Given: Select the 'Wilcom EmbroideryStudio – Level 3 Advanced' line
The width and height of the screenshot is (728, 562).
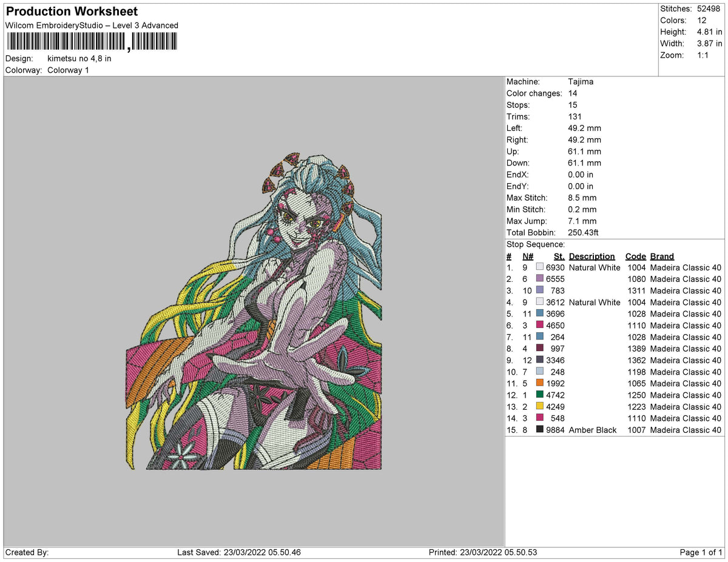Looking at the screenshot, I should [x=92, y=25].
